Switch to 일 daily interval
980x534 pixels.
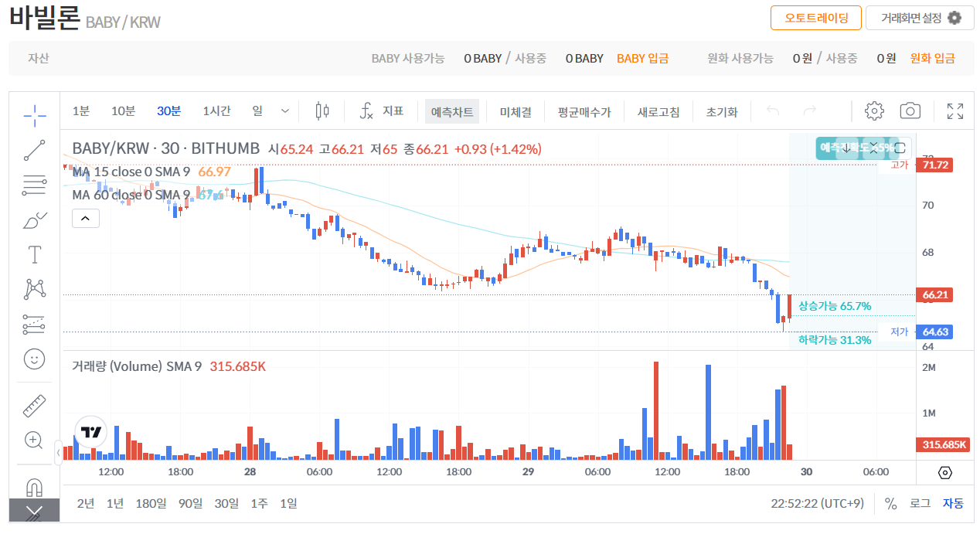[x=257, y=111]
